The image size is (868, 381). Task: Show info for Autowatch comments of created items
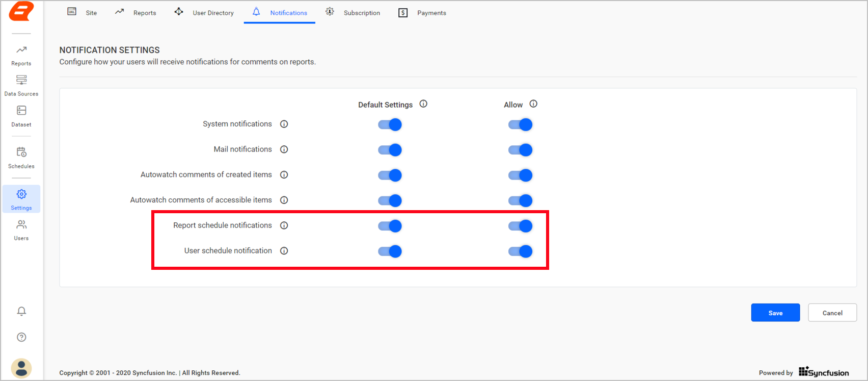(284, 175)
